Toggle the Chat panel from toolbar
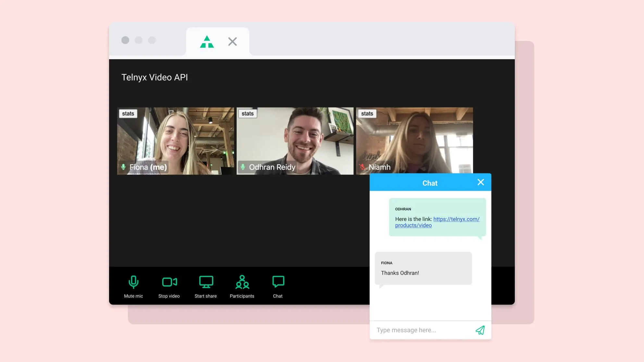644x362 pixels. point(278,286)
